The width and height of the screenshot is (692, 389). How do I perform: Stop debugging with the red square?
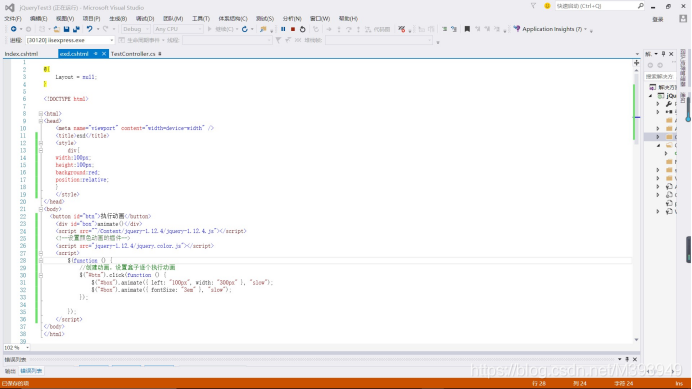click(293, 29)
